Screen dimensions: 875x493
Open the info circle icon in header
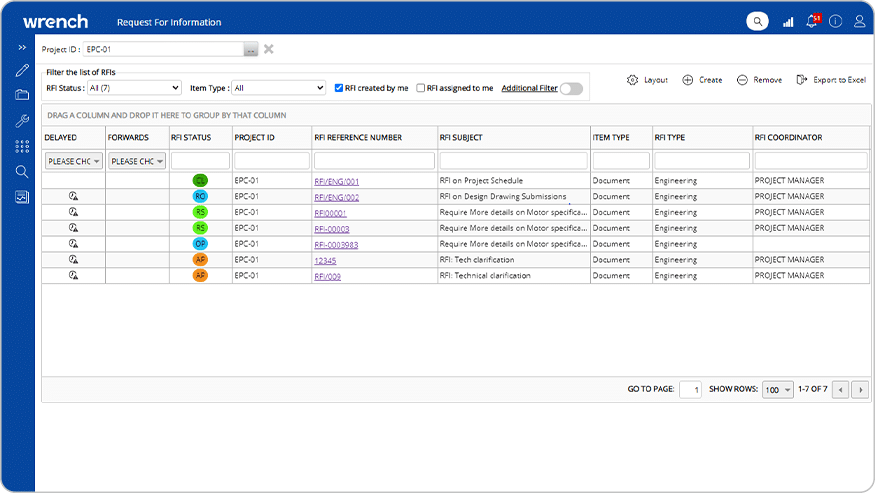(835, 21)
